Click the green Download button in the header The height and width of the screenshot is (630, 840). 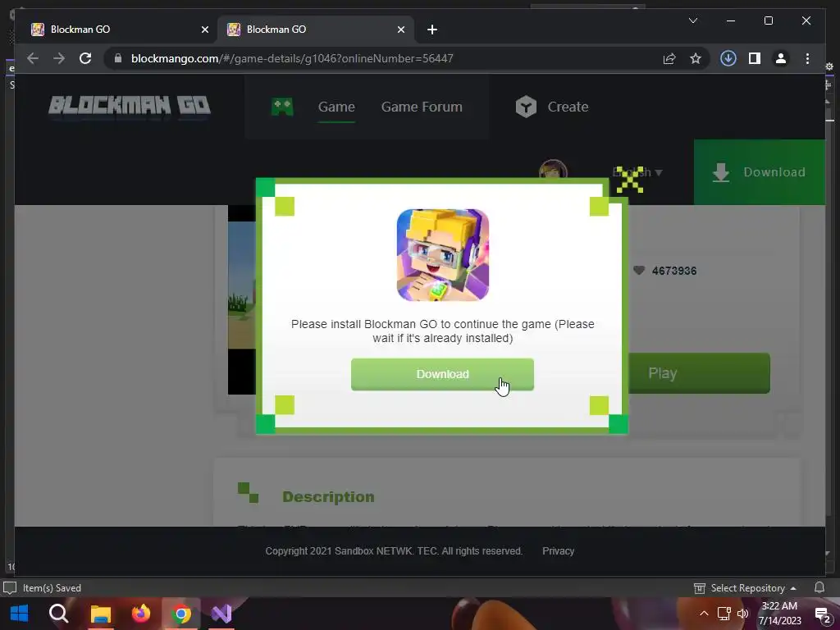point(759,172)
